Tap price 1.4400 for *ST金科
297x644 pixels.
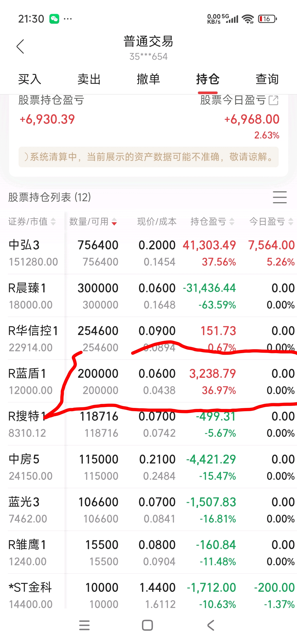(x=157, y=588)
